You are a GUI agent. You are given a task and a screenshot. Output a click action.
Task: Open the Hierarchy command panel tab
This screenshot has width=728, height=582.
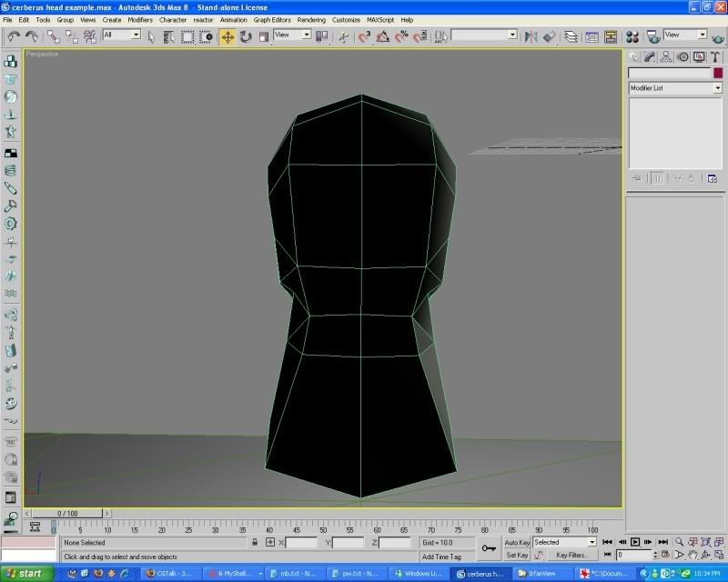point(667,56)
